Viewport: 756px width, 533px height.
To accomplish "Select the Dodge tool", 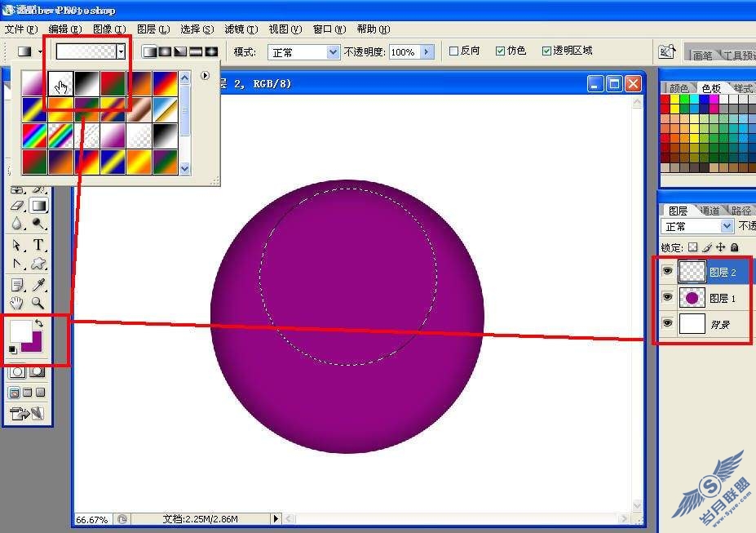I will (38, 224).
